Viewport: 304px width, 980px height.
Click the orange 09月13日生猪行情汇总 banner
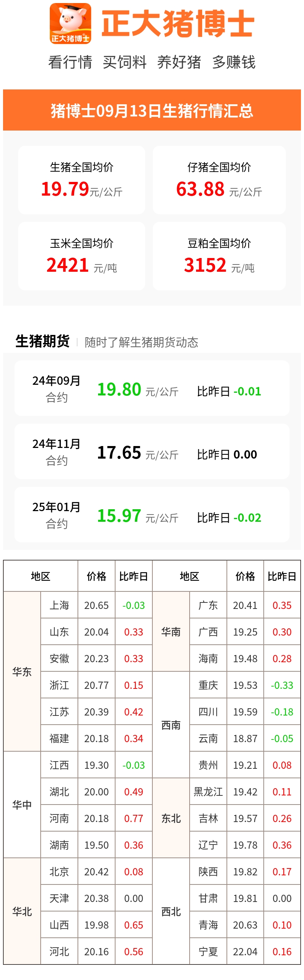tap(152, 110)
